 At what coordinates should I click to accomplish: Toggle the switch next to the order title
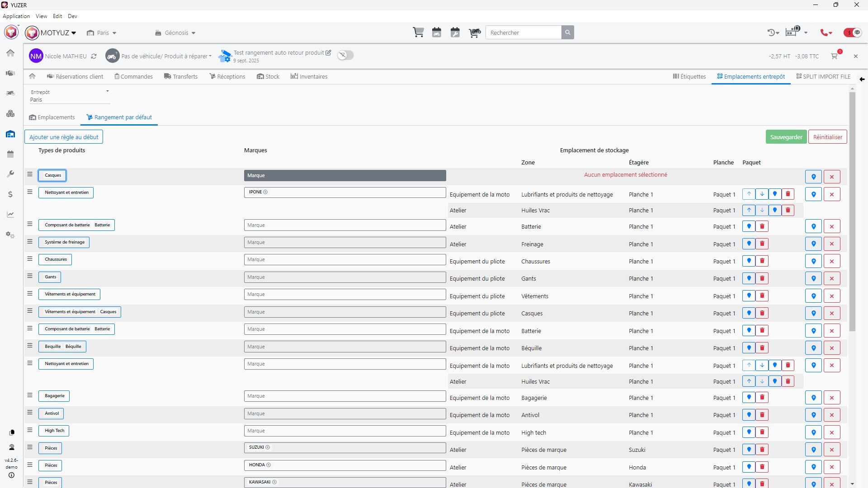pos(345,55)
